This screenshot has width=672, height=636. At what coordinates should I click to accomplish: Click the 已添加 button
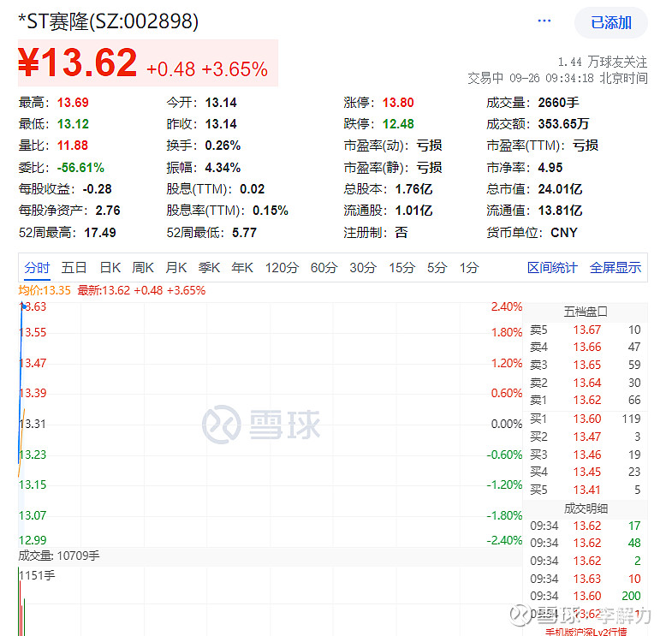coord(610,23)
